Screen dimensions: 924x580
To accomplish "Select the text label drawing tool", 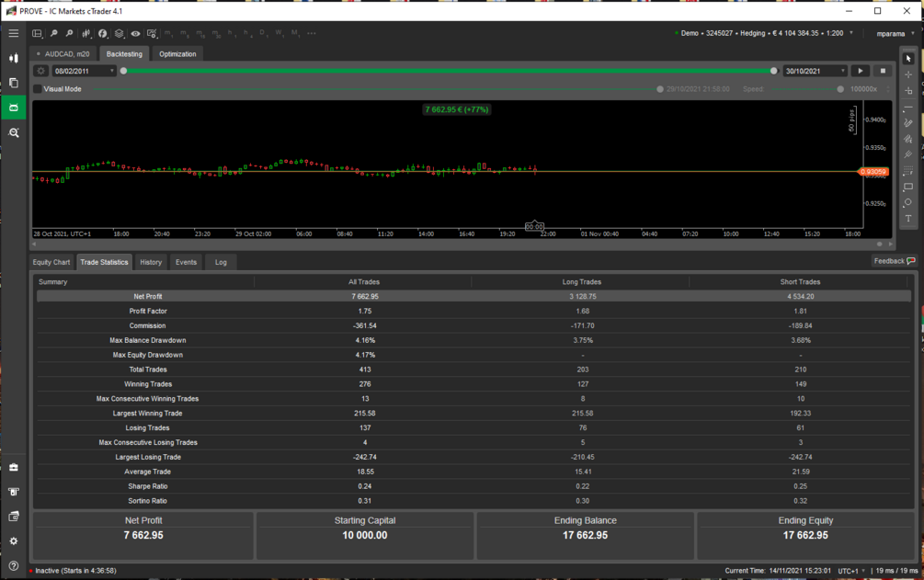I will (x=908, y=219).
